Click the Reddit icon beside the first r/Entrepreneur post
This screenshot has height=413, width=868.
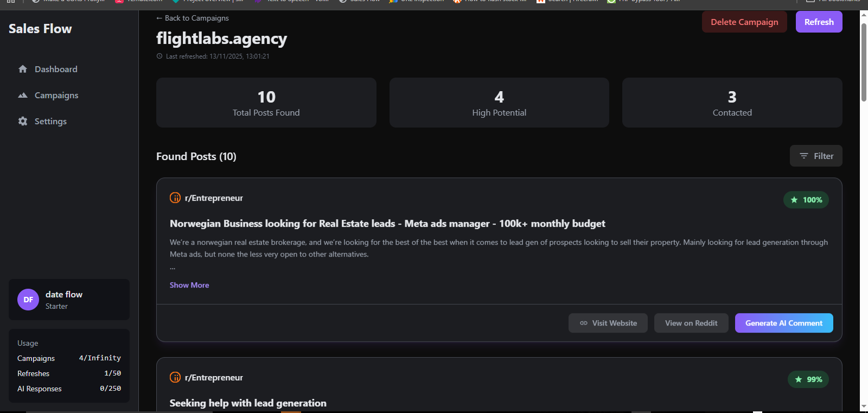pos(175,198)
